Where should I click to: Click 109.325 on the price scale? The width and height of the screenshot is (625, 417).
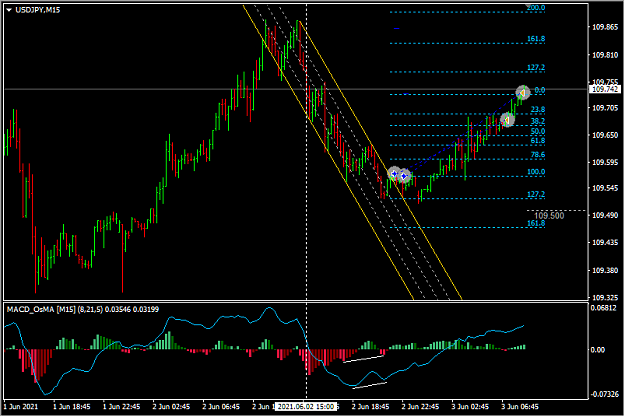tap(605, 297)
